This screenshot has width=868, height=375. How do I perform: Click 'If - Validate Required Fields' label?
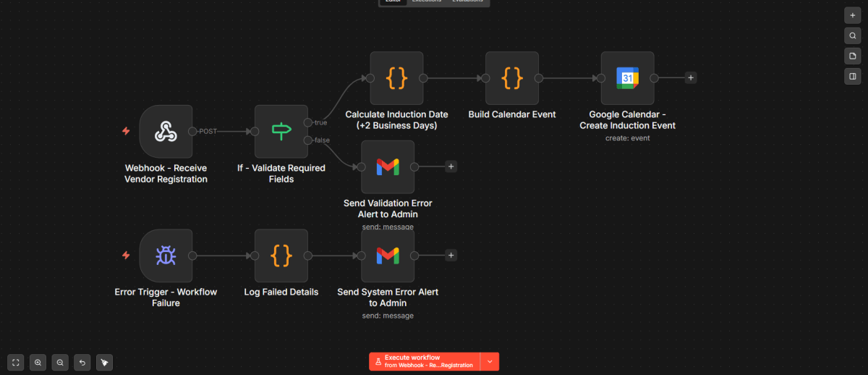281,174
